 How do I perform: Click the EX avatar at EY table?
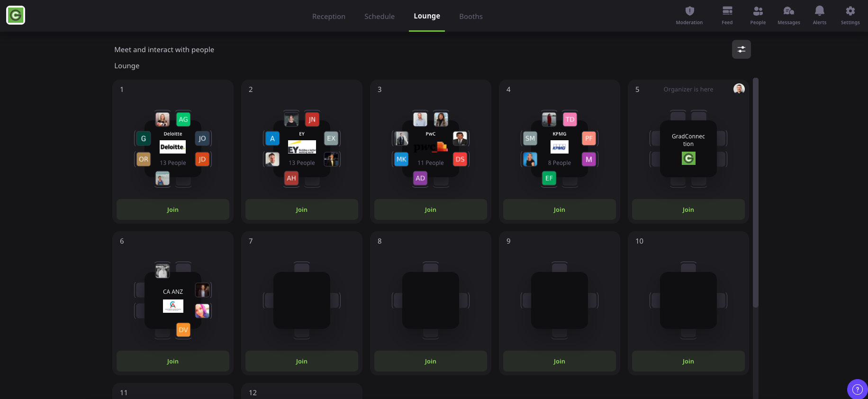click(x=331, y=138)
